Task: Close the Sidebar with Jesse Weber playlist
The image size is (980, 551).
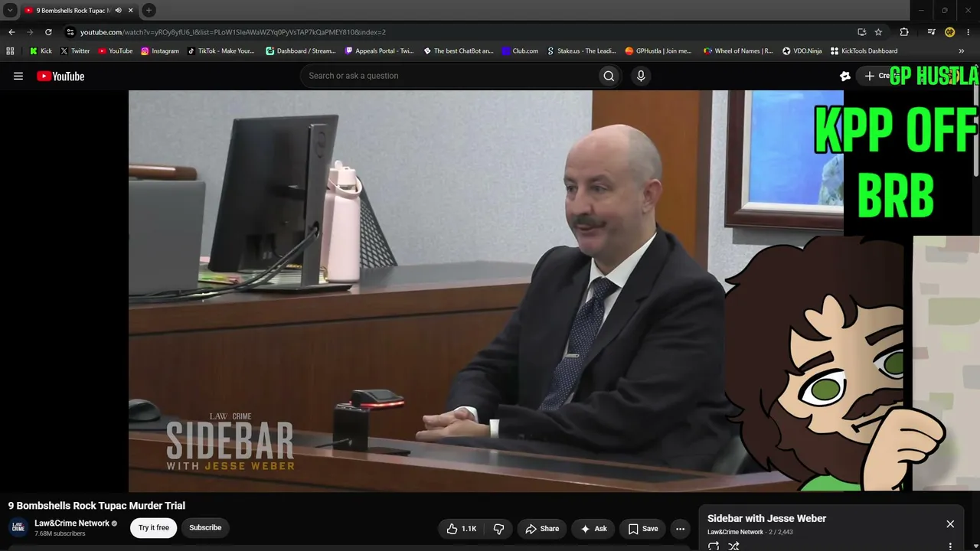Action: pyautogui.click(x=950, y=524)
